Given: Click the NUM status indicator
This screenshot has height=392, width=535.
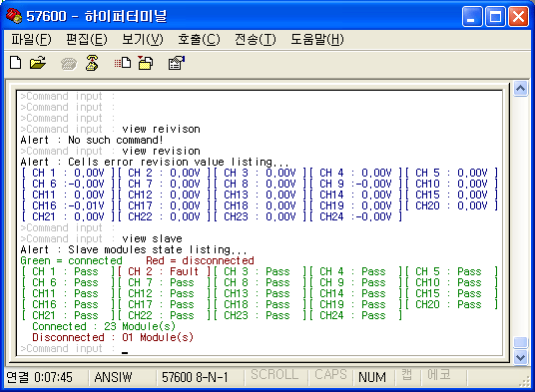Looking at the screenshot, I should pos(372,377).
